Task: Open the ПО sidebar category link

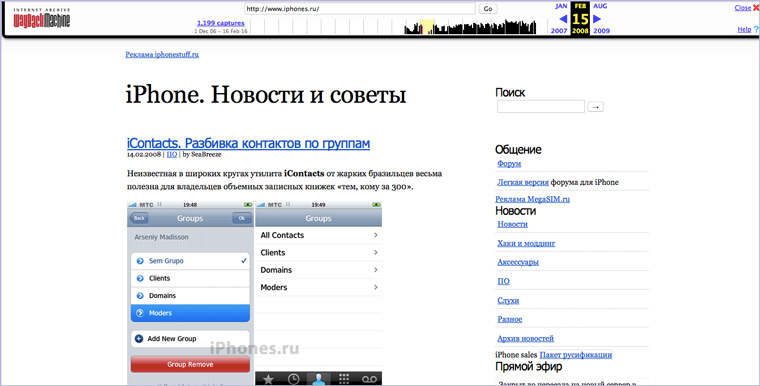Action: click(503, 281)
